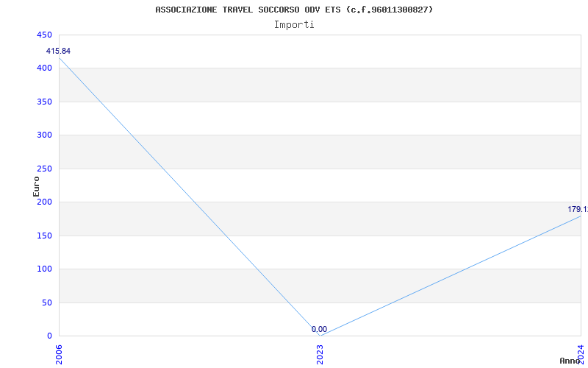Click the 2024 x-axis label
This screenshot has height=368, width=588.
pos(581,355)
